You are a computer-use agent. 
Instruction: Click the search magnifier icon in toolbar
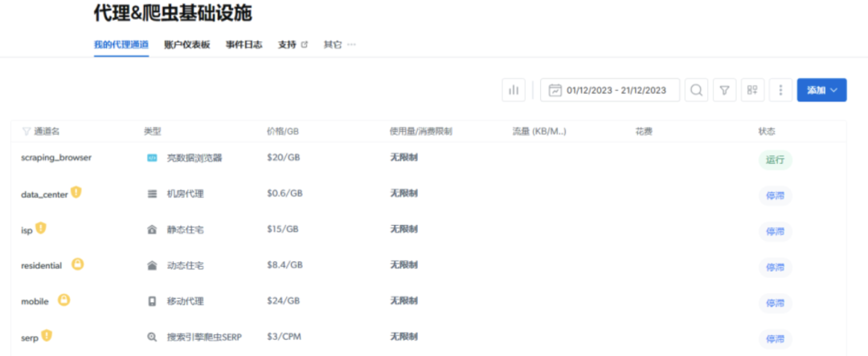(696, 90)
